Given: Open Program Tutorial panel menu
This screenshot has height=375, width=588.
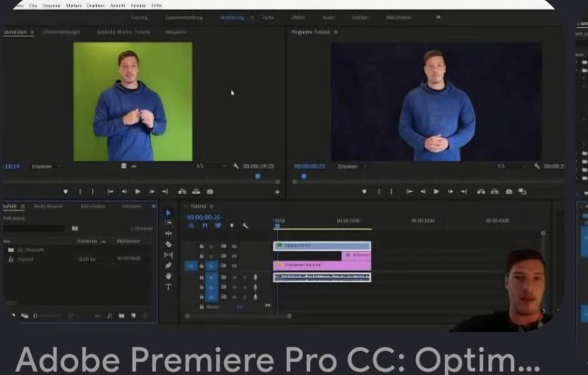Looking at the screenshot, I should [336, 32].
